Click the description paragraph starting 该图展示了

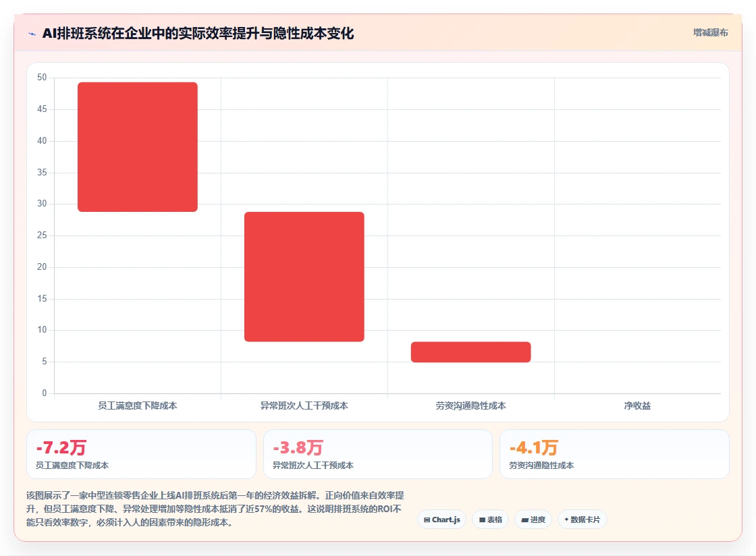[215, 509]
